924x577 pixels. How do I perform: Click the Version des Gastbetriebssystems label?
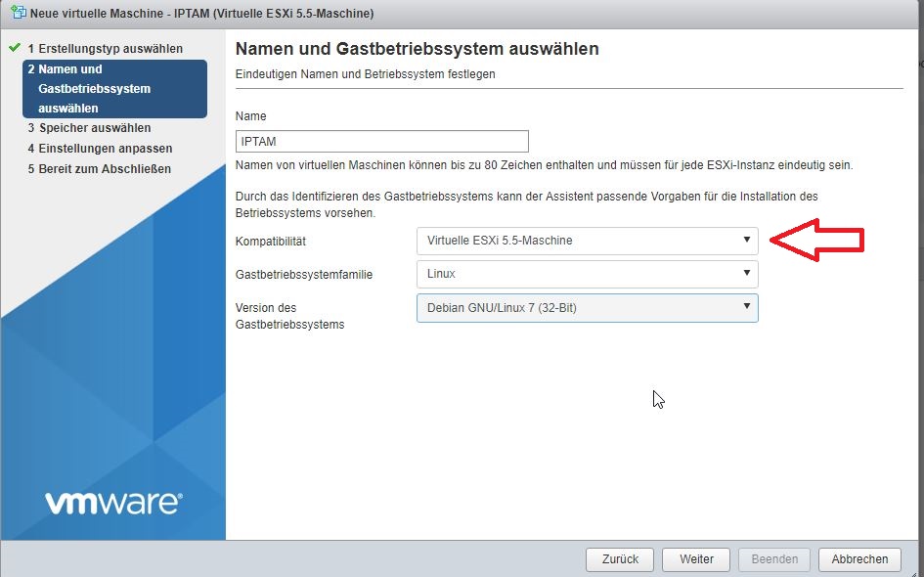coord(289,316)
